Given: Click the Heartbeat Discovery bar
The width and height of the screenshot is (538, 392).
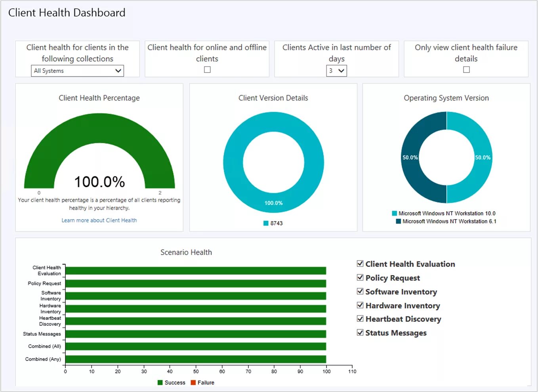Looking at the screenshot, I should pos(196,321).
